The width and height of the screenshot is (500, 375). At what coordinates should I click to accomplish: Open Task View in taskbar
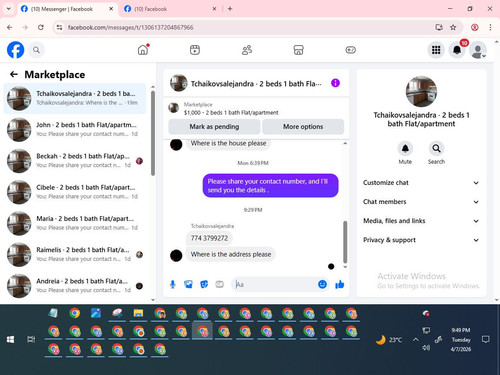coord(31,339)
